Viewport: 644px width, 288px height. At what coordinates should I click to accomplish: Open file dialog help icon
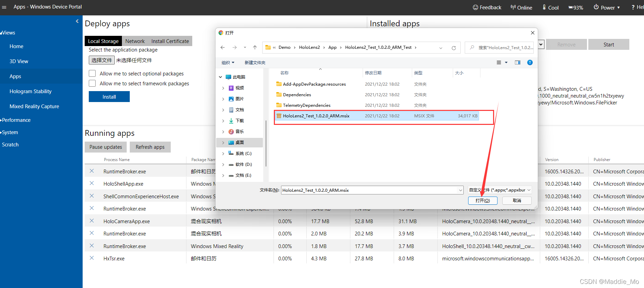coord(530,62)
